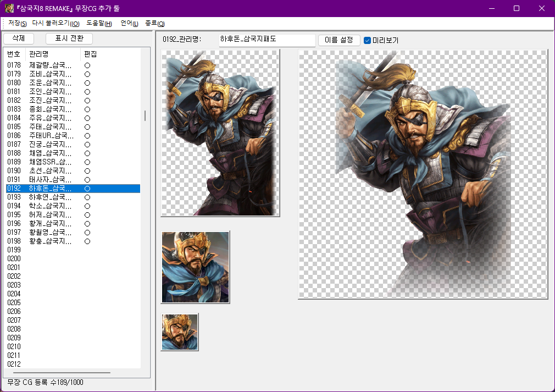Select row 0183 종회
This screenshot has width=555, height=392.
73,109
